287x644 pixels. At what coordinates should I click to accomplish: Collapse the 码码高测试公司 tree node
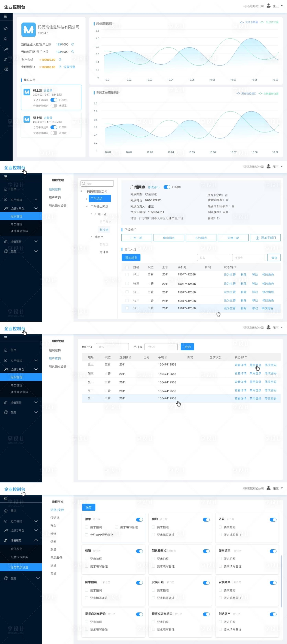point(81,191)
